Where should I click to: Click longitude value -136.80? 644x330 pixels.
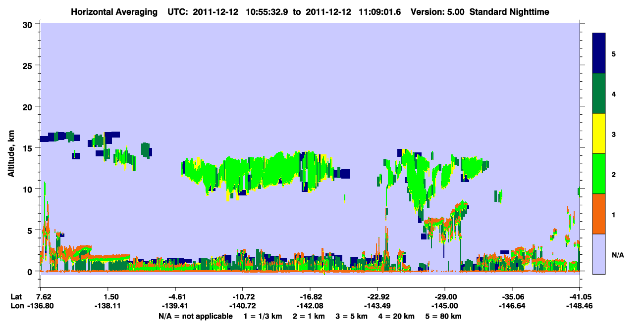tap(41, 306)
